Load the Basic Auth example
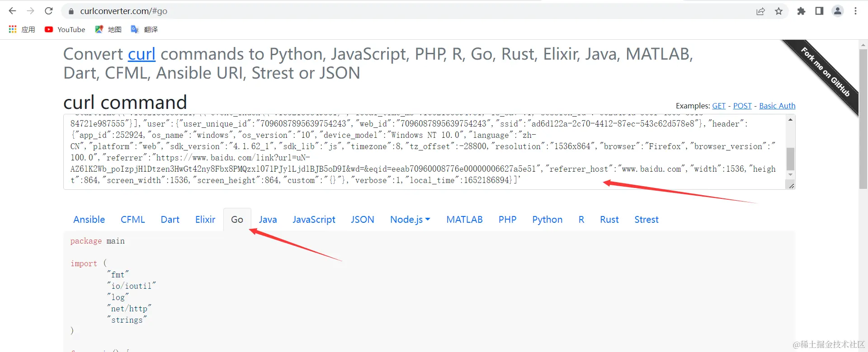This screenshot has width=868, height=352. (x=777, y=106)
